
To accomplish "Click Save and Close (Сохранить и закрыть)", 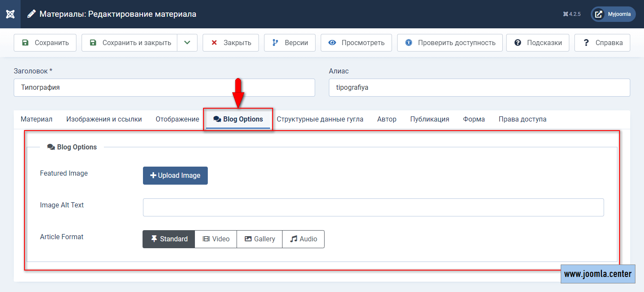I will (130, 43).
